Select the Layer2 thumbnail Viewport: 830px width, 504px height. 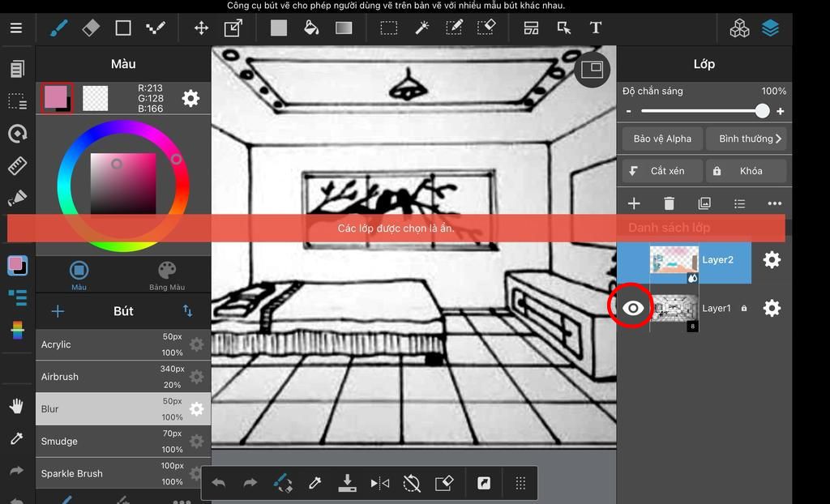[674, 259]
